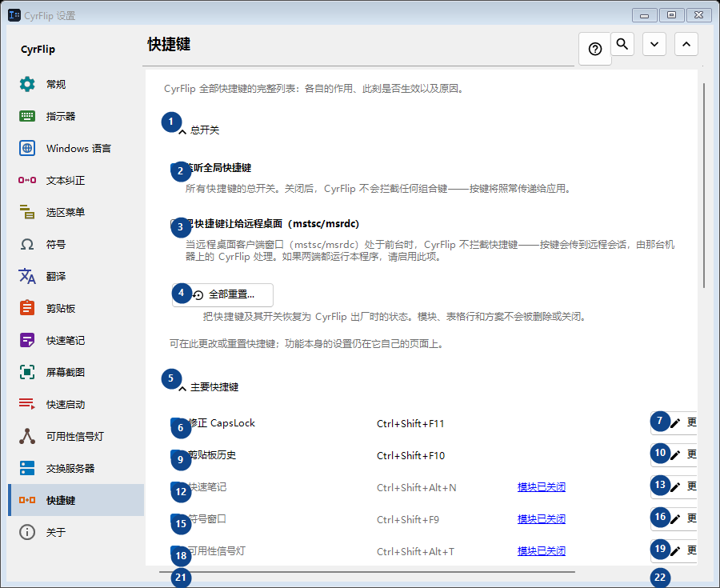The height and width of the screenshot is (588, 720).
Task: Click the down-chevron button in header
Action: (x=654, y=44)
